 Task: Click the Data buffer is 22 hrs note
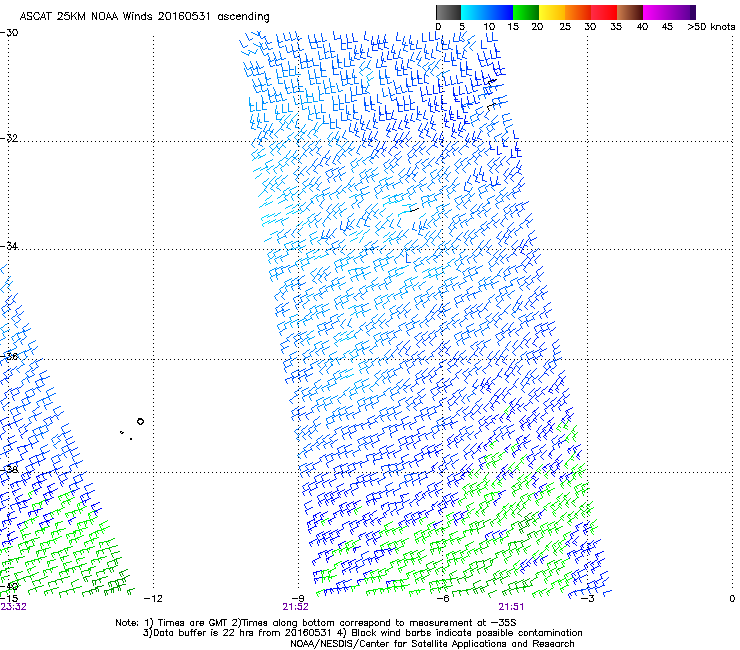362,633
